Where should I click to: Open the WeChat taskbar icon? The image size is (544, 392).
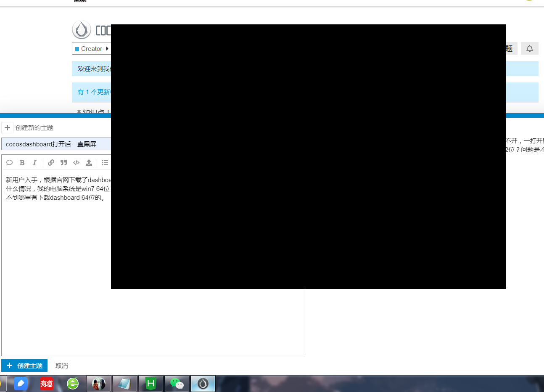tap(177, 384)
